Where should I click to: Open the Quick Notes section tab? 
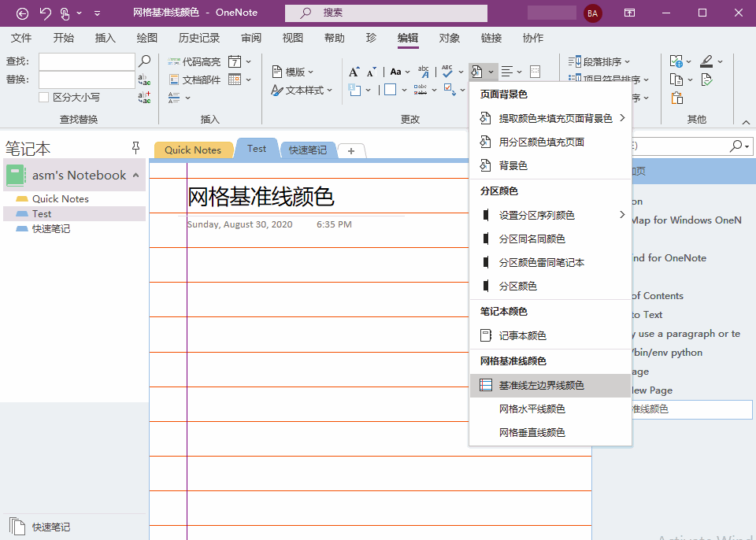193,150
